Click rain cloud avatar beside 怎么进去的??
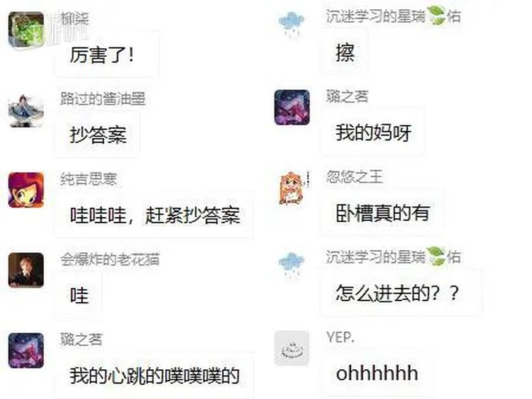 tap(292, 266)
